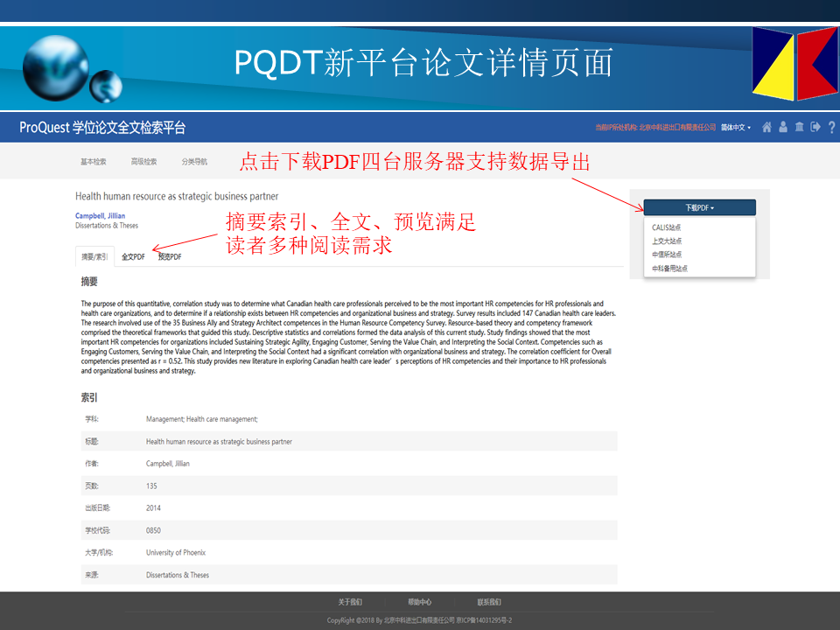
Task: Switch to the 预览PDF tab
Action: (x=170, y=256)
